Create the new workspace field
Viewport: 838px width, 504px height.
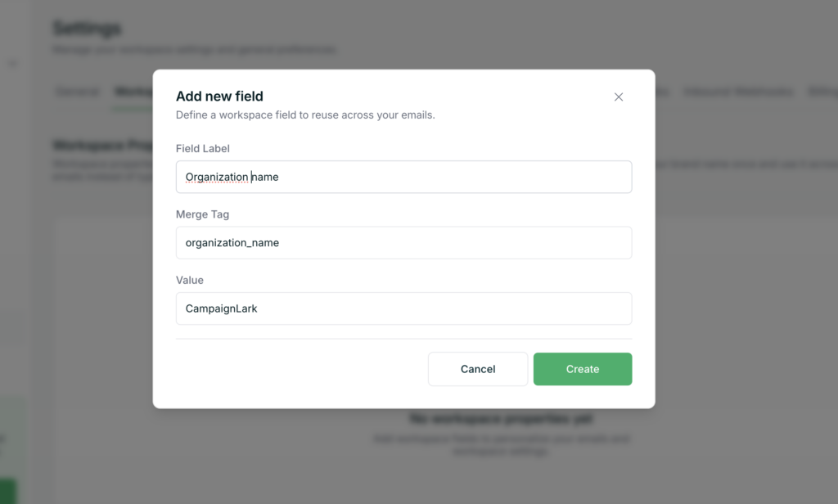pyautogui.click(x=582, y=369)
